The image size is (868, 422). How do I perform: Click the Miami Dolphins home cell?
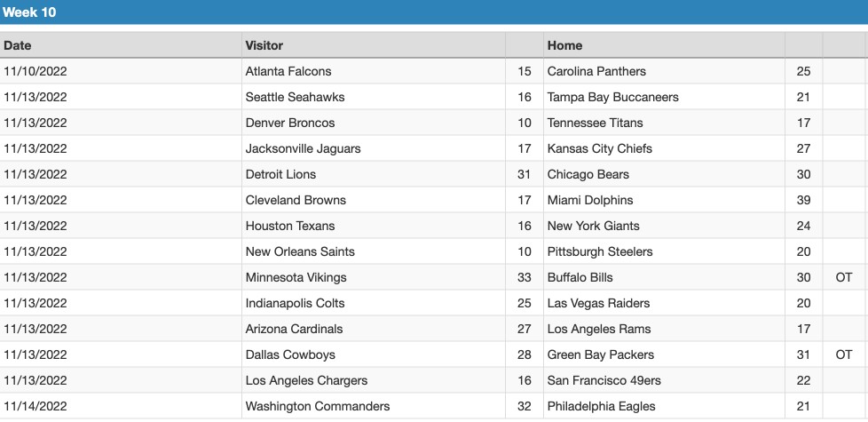[x=664, y=201]
